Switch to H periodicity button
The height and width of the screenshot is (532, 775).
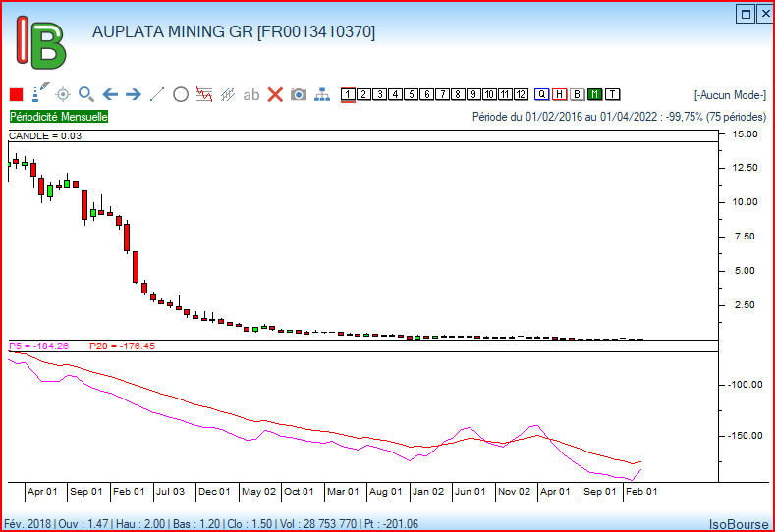(x=559, y=94)
